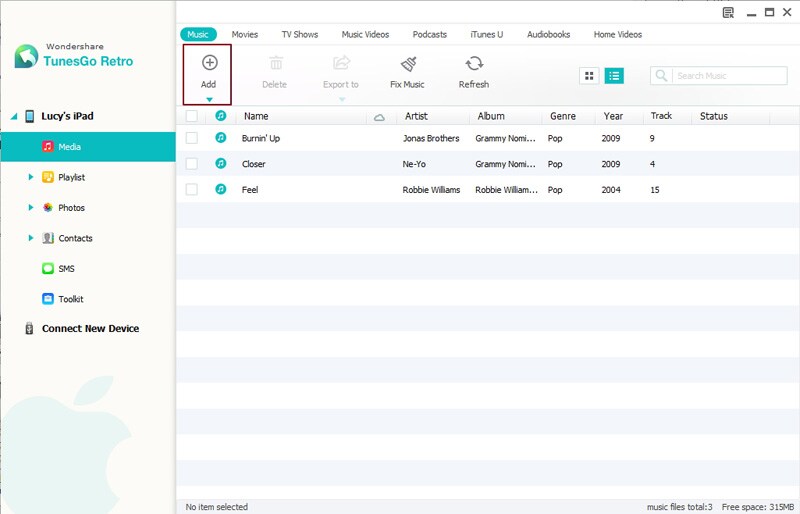Click the Contacts icon in sidebar
Screen dimensions: 800x514
pos(48,238)
